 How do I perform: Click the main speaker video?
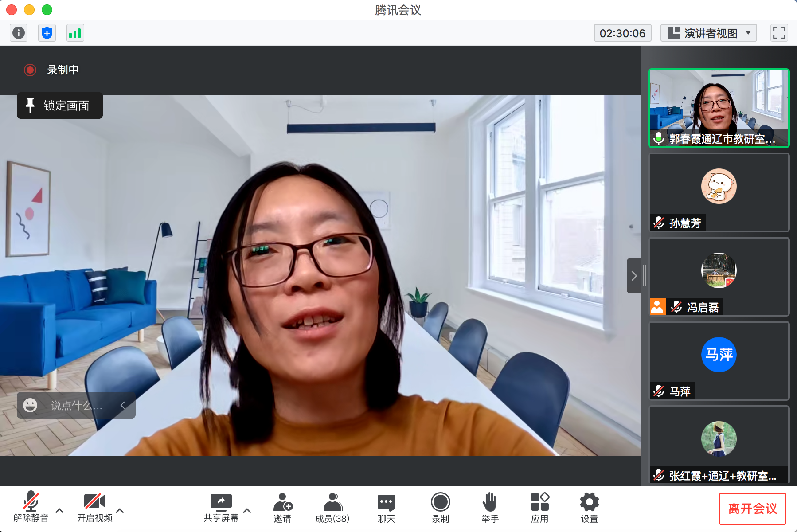(320, 276)
